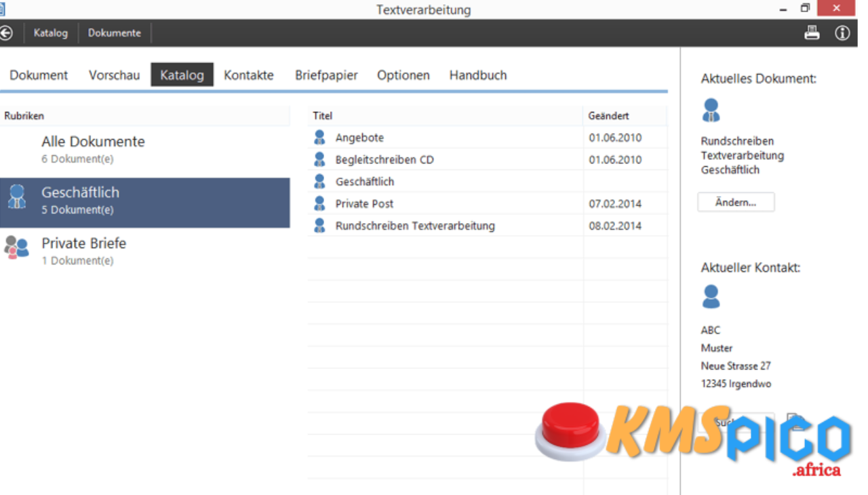Sort by the Geändert column header
868x495 pixels.
[625, 116]
